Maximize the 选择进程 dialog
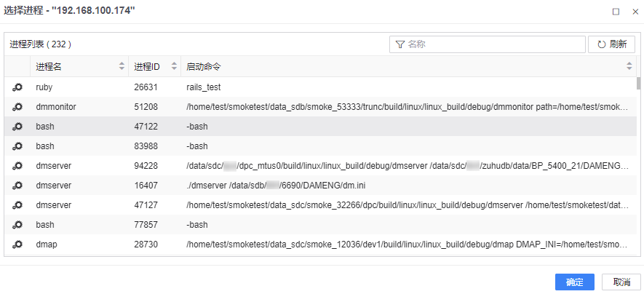Screen dimensions: 644x294 616,12
